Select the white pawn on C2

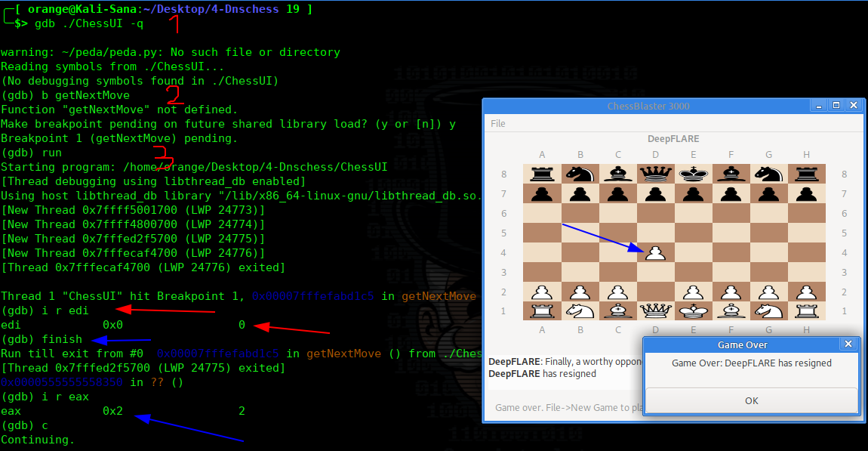(x=617, y=292)
